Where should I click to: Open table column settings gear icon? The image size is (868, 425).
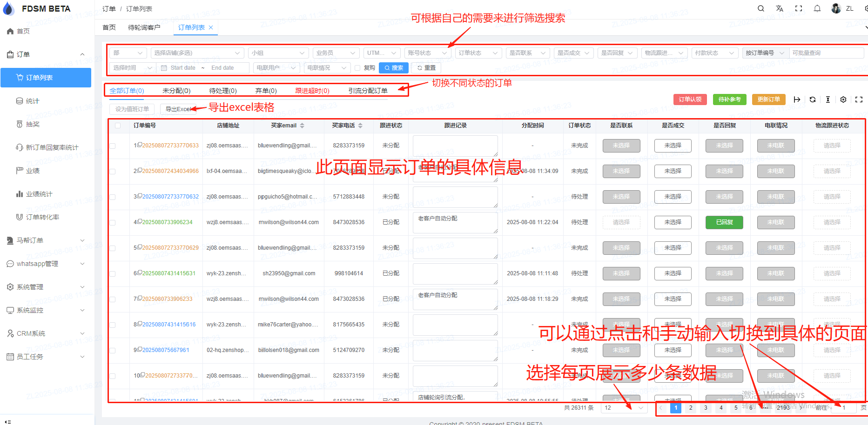[843, 100]
